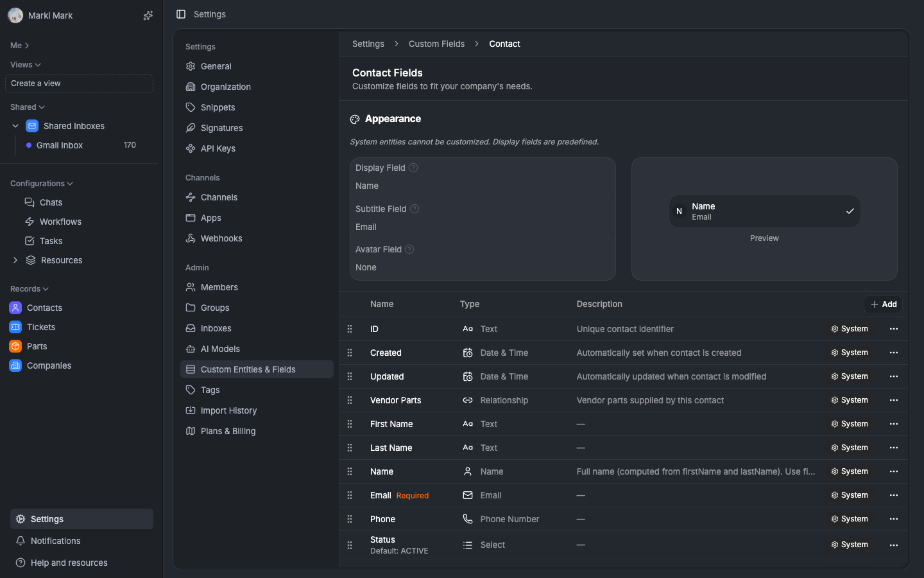Navigate to Custom Fields breadcrumb link
This screenshot has height=578, width=924.
click(436, 44)
